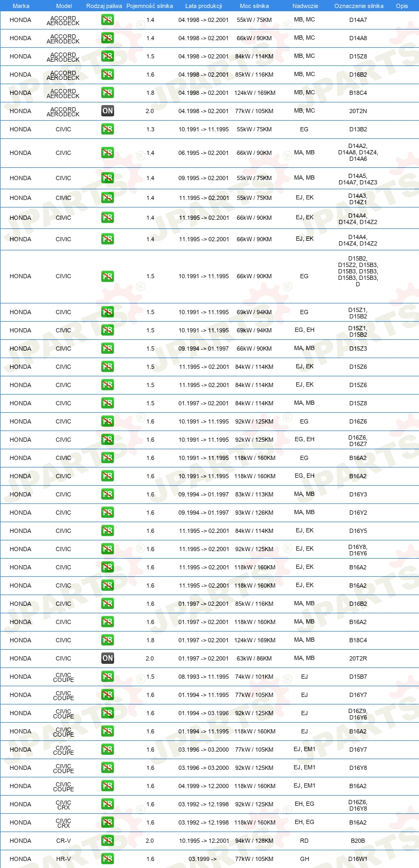
Task: Click production years 04.1999 -> 12.2000
Action: coord(204,786)
